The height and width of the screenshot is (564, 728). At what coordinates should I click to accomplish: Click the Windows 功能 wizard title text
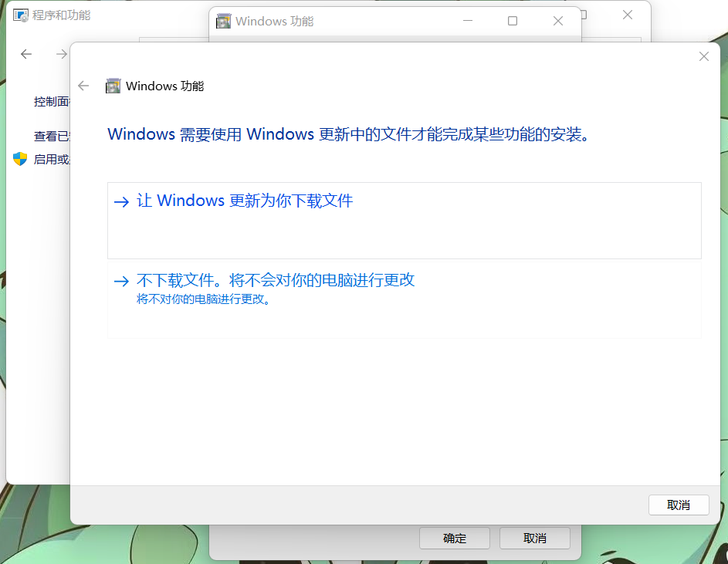(164, 86)
